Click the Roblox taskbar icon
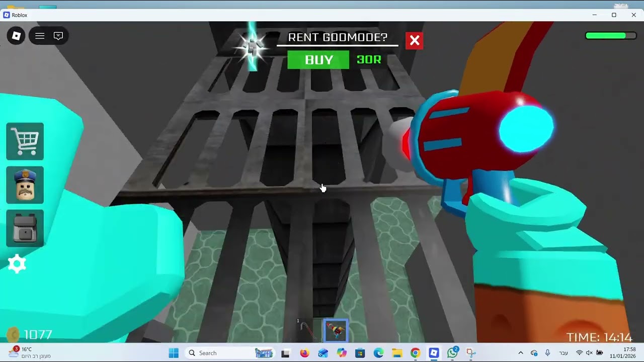Image resolution: width=644 pixels, height=362 pixels. coord(434,353)
